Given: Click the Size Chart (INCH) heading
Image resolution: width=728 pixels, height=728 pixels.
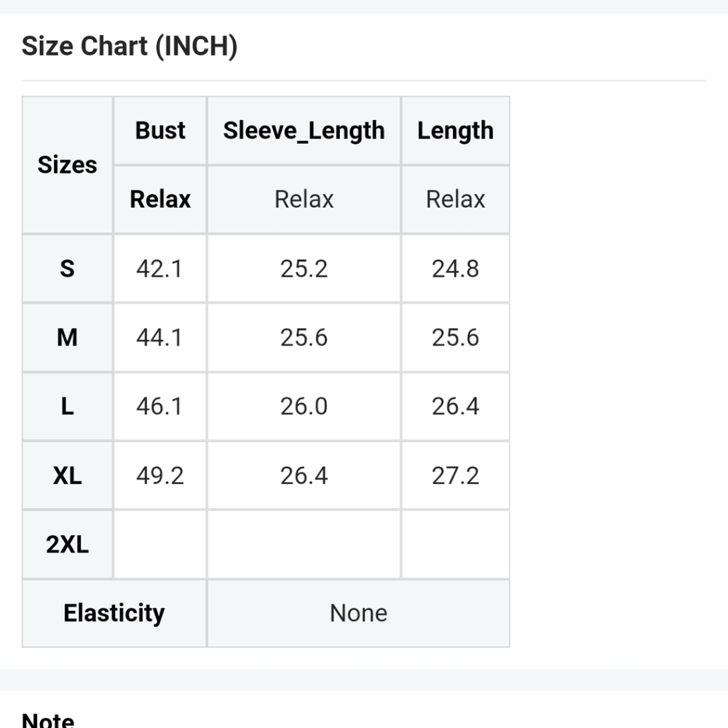Looking at the screenshot, I should [x=130, y=47].
